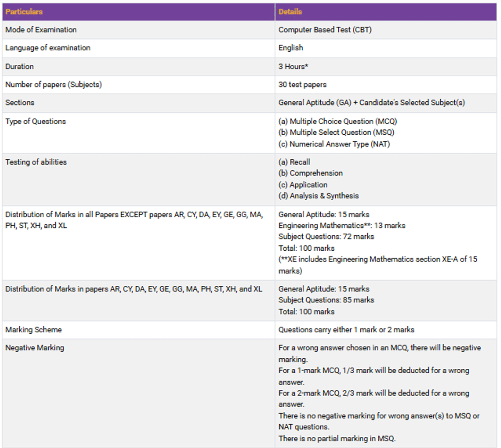501x448 pixels.
Task: Click the "Subject Questions: 85 marks" line
Action: (x=326, y=300)
